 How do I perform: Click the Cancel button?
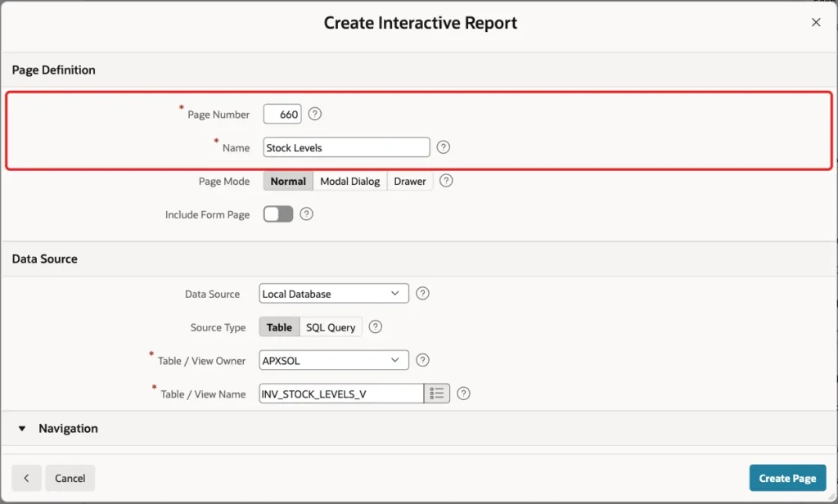[70, 478]
